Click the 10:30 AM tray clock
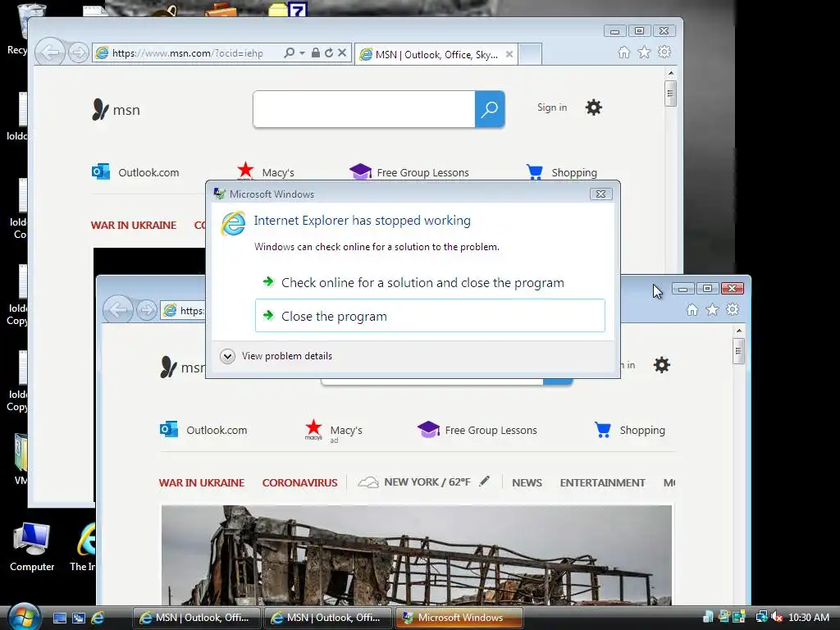840x630 pixels. [x=808, y=617]
